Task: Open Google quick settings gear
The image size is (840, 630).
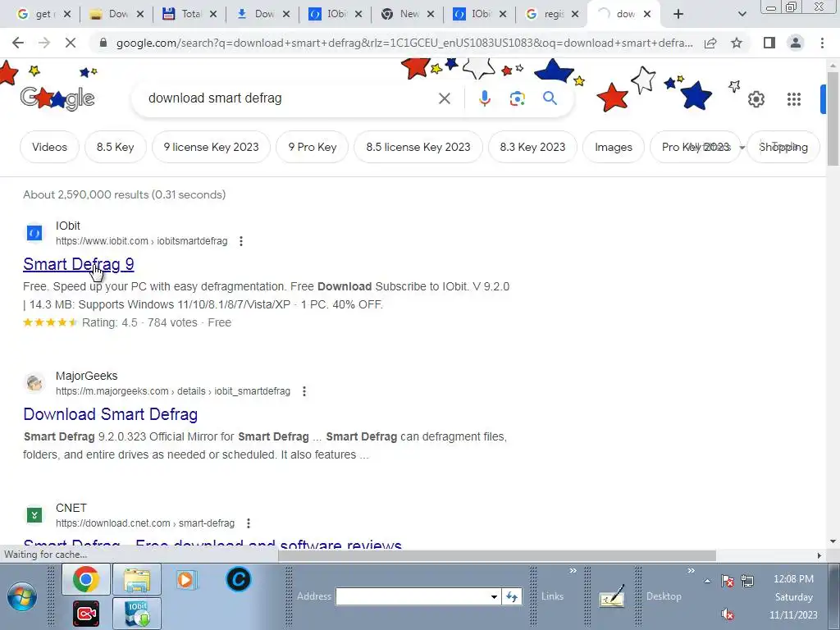Action: click(756, 99)
